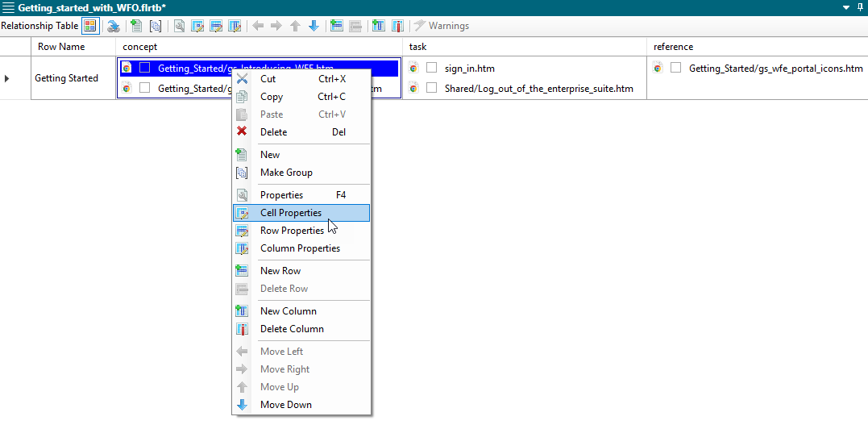The width and height of the screenshot is (868, 429).
Task: Select Move Down in the context menu
Action: tap(301, 405)
